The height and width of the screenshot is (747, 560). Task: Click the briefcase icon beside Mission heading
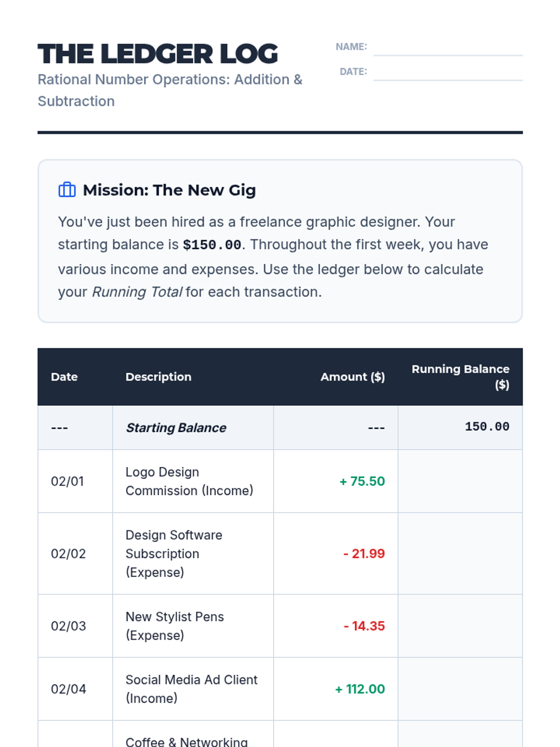coord(67,190)
